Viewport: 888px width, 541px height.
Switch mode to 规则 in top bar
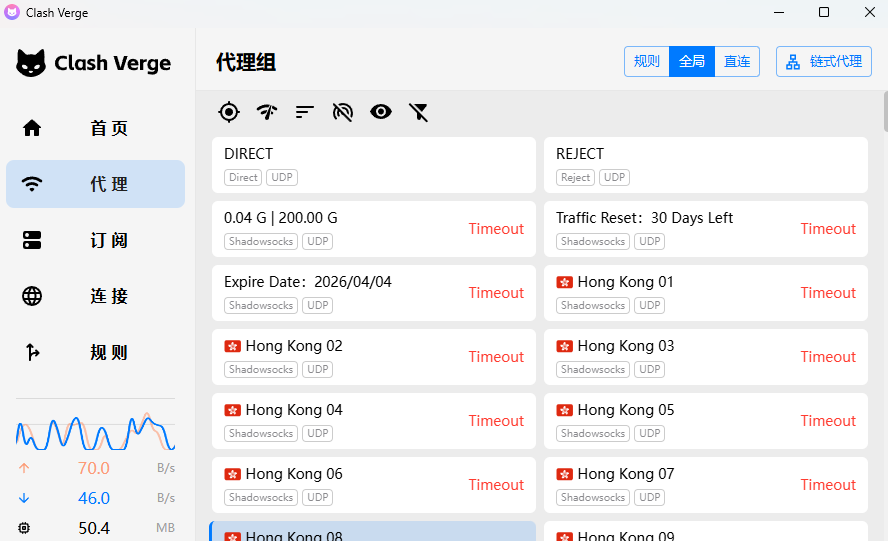coord(647,61)
